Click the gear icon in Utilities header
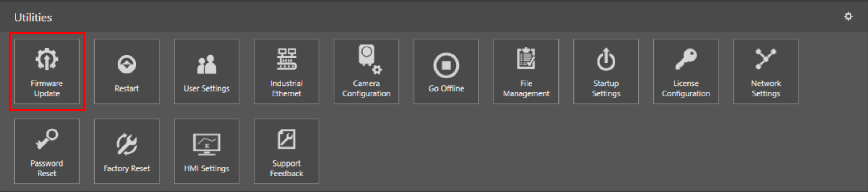 click(848, 17)
